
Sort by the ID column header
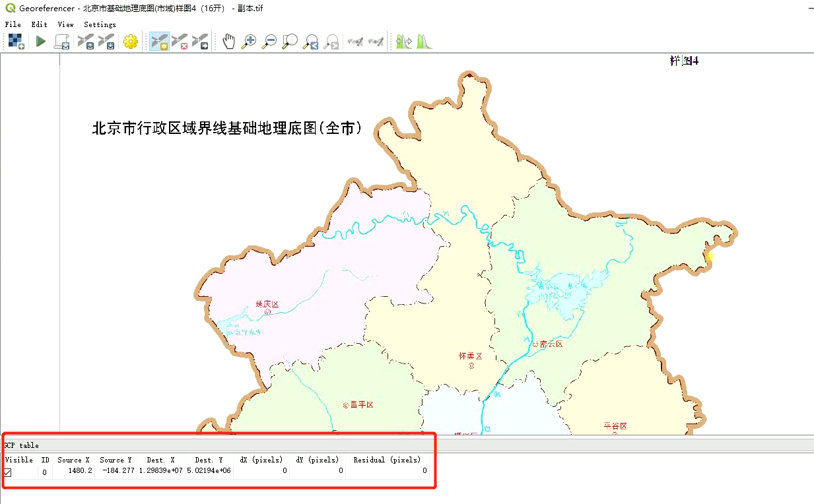[46, 460]
